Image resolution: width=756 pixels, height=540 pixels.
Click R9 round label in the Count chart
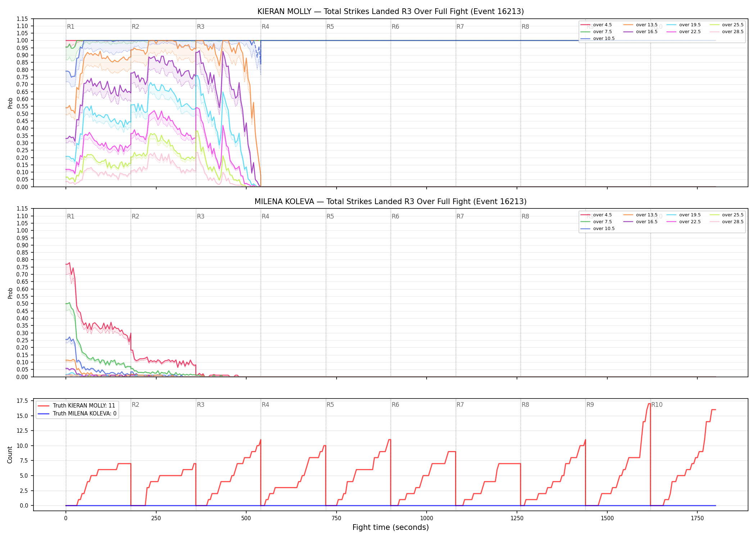(590, 405)
